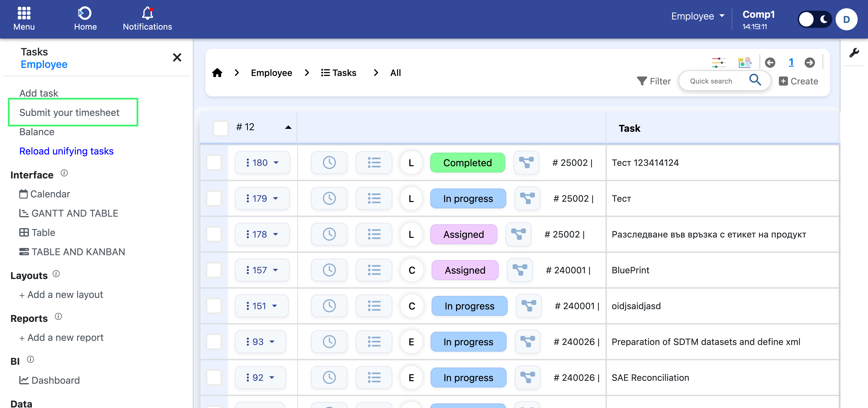
Task: Open workflow tree icon for task 180
Action: click(526, 163)
